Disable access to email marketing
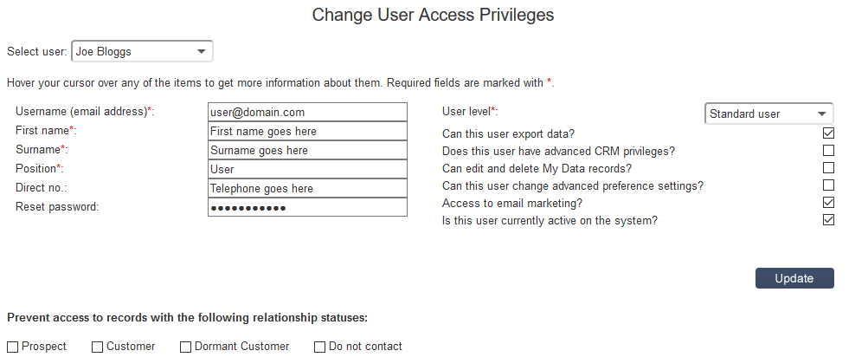This screenshot has width=868, height=357. [828, 203]
